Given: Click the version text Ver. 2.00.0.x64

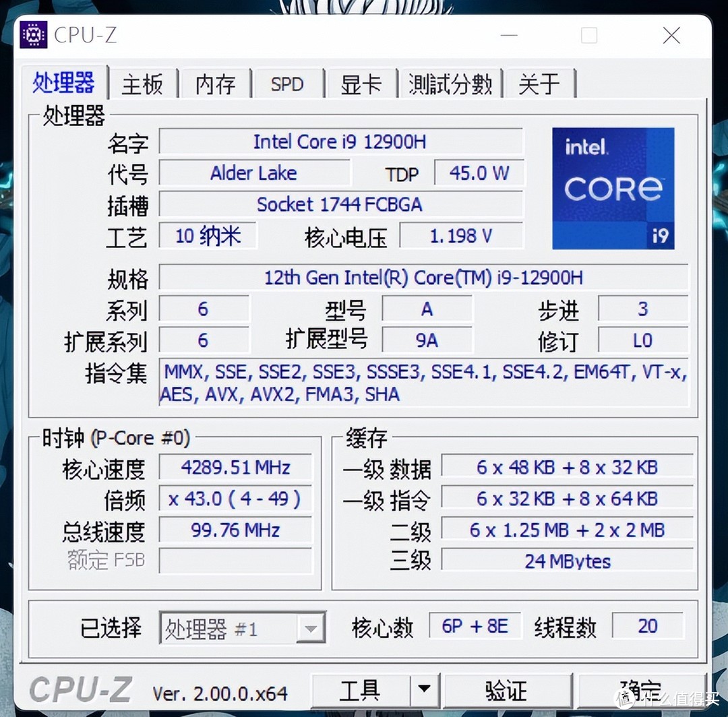Looking at the screenshot, I should pyautogui.click(x=220, y=693).
